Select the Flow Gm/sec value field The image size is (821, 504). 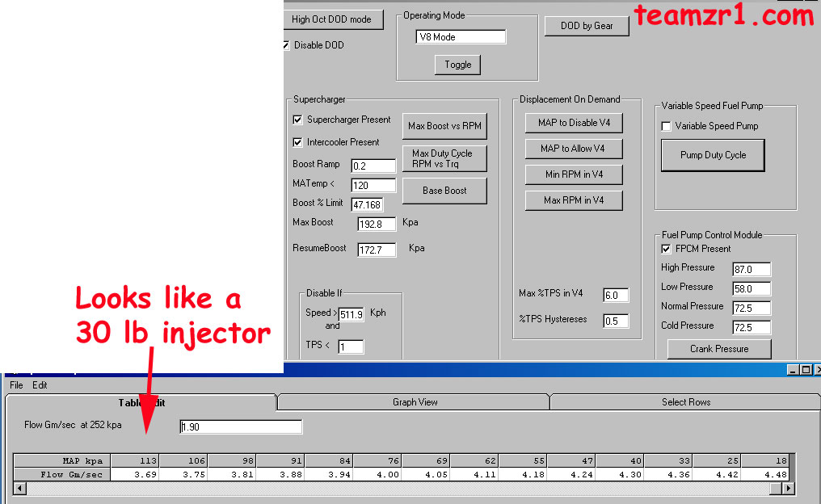pos(241,426)
